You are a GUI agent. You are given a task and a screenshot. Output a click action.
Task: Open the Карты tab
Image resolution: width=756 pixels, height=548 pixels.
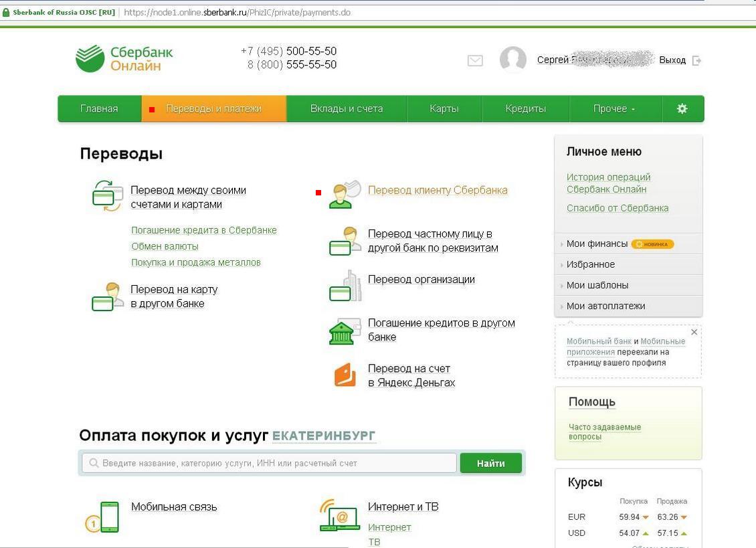(x=444, y=108)
